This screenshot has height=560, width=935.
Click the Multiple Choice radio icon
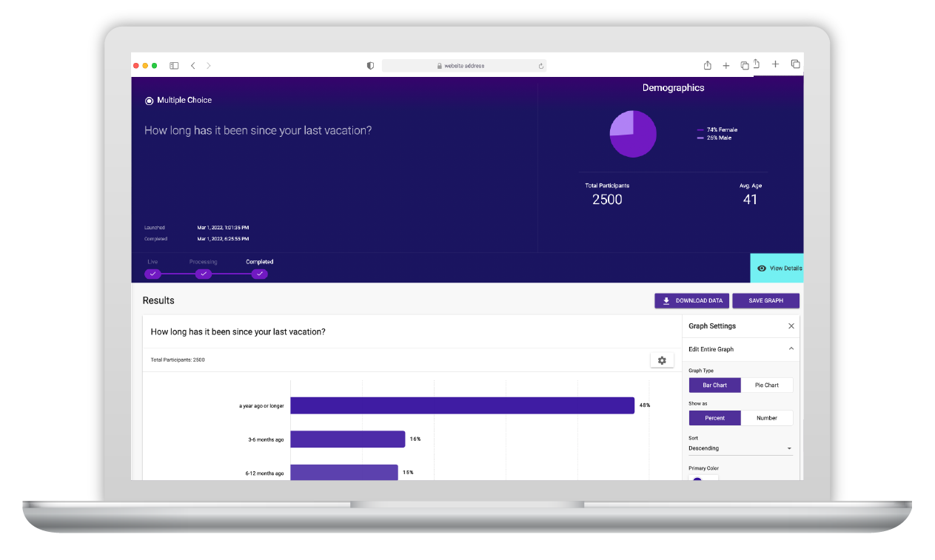pyautogui.click(x=149, y=101)
